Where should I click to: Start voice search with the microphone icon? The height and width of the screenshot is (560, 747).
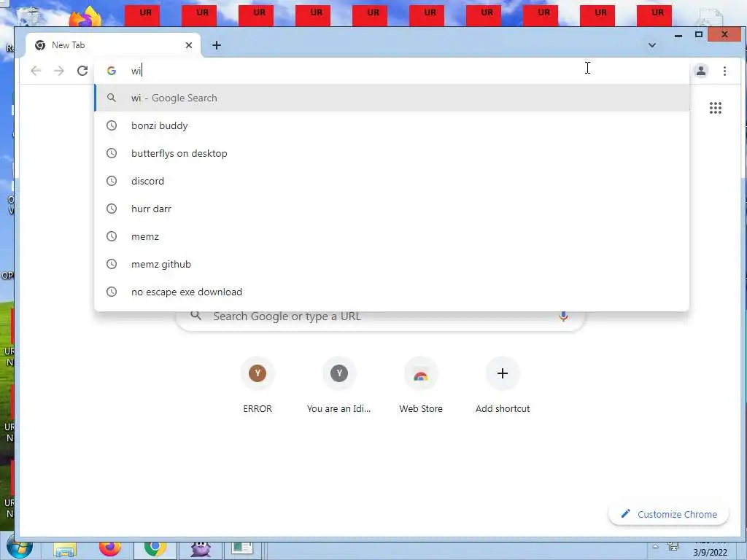pos(564,316)
